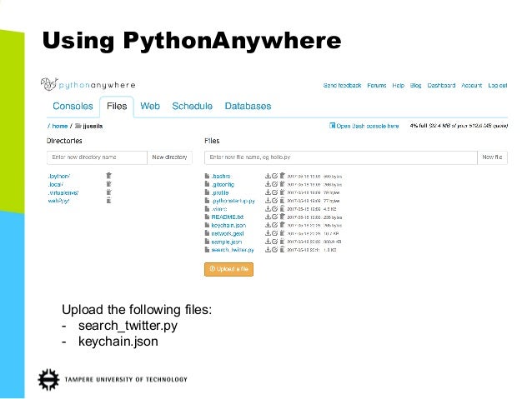Select the Files tab
The width and height of the screenshot is (532, 399).
pyautogui.click(x=117, y=106)
